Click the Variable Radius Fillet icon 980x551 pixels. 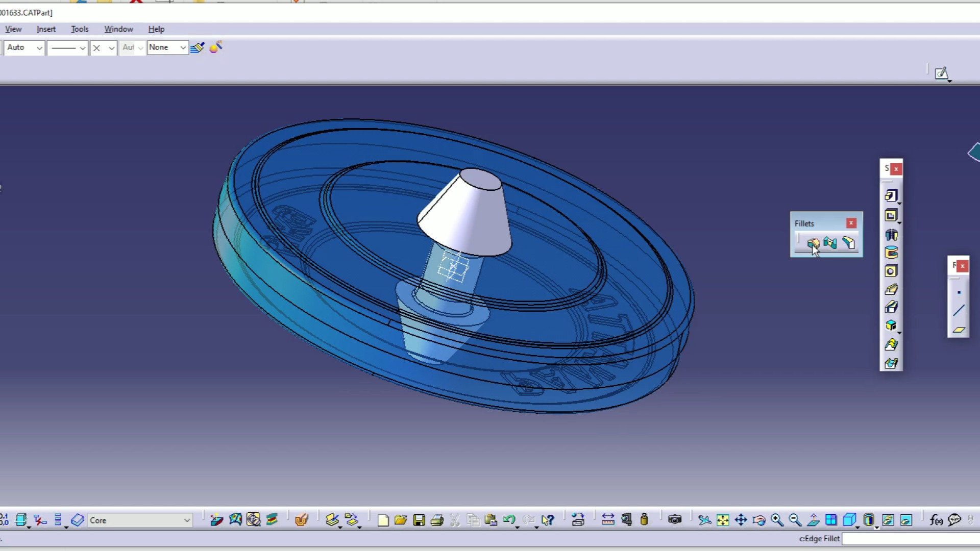(x=830, y=243)
